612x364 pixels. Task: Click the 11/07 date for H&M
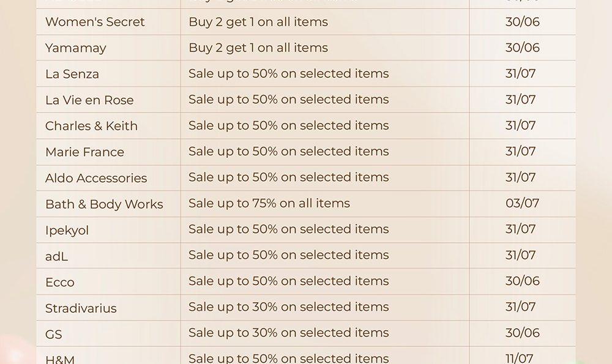(x=519, y=358)
